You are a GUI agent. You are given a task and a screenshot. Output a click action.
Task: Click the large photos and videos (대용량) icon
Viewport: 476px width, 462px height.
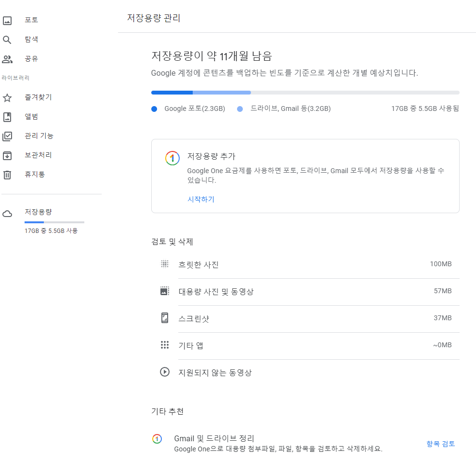coord(165,291)
